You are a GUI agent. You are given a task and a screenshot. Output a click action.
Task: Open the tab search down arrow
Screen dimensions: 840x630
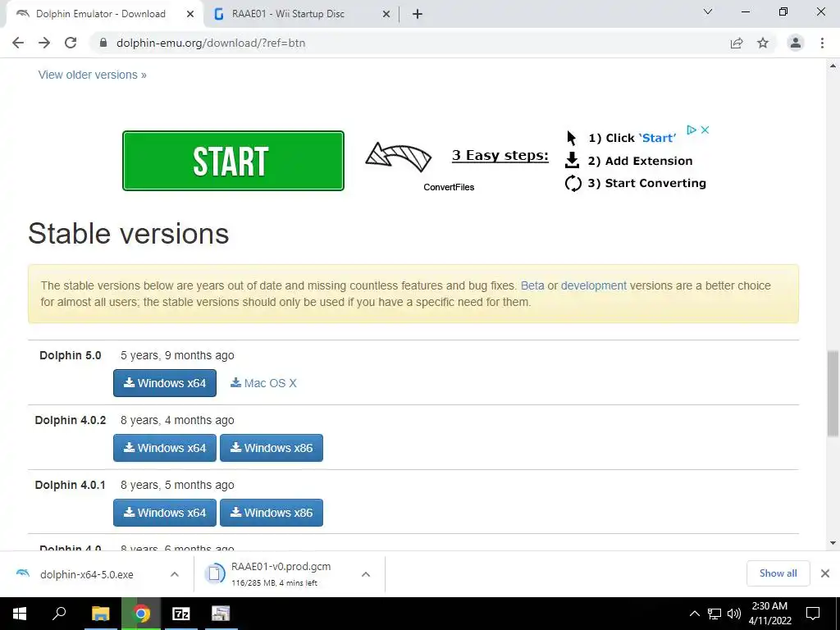[708, 11]
